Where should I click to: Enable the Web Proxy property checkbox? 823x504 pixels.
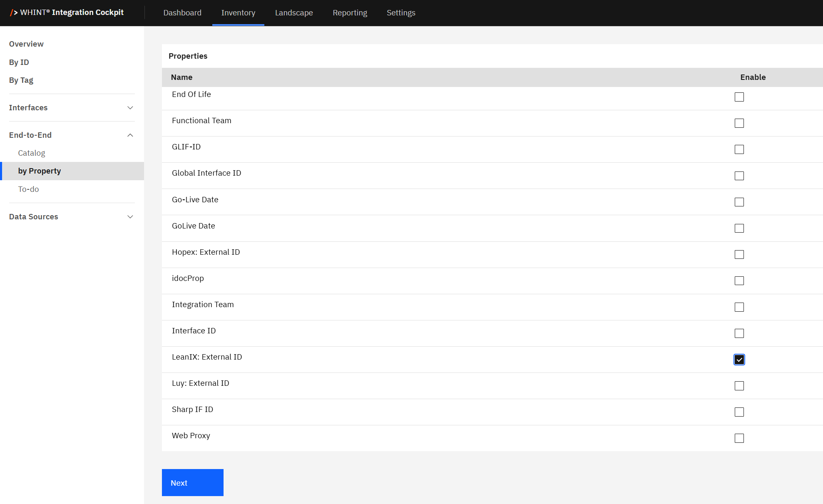coord(739,438)
